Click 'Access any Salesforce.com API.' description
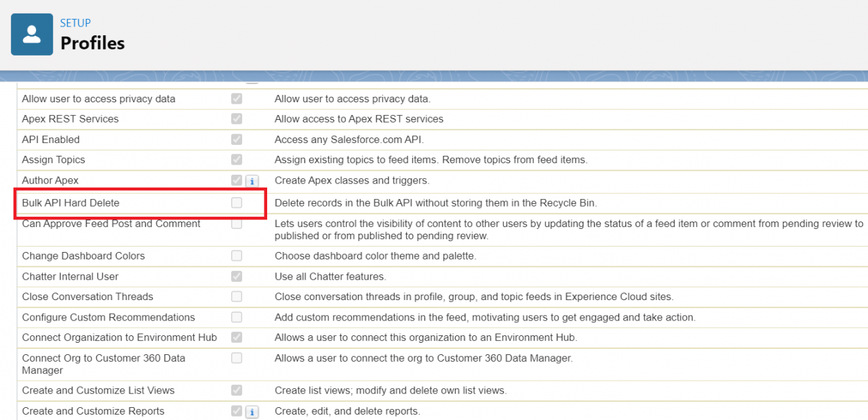This screenshot has width=868, height=420. click(349, 140)
